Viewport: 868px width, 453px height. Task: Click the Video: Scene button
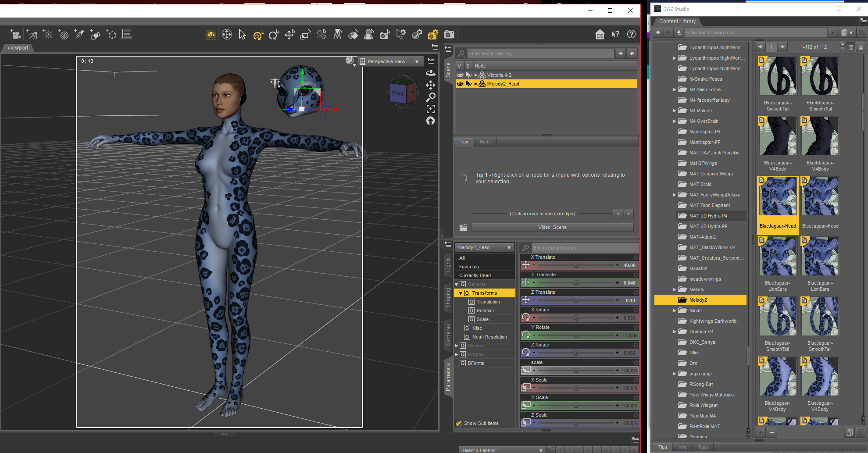552,227
